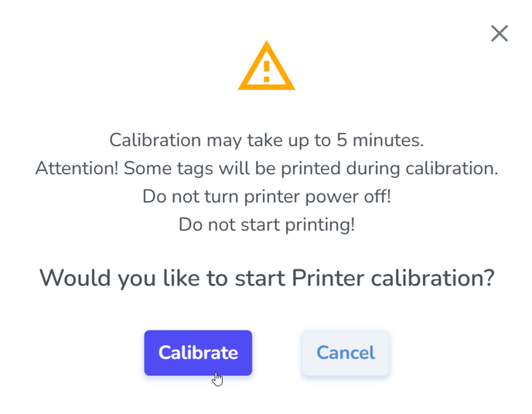Abort calibration by choosing the grey Cancel button
The image size is (532, 414).
coord(346,353)
